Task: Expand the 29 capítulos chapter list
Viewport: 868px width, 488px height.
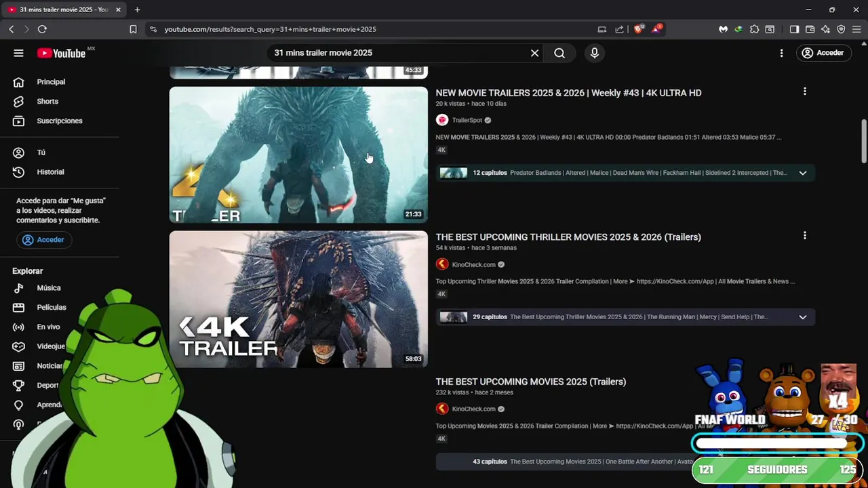Action: [803, 317]
